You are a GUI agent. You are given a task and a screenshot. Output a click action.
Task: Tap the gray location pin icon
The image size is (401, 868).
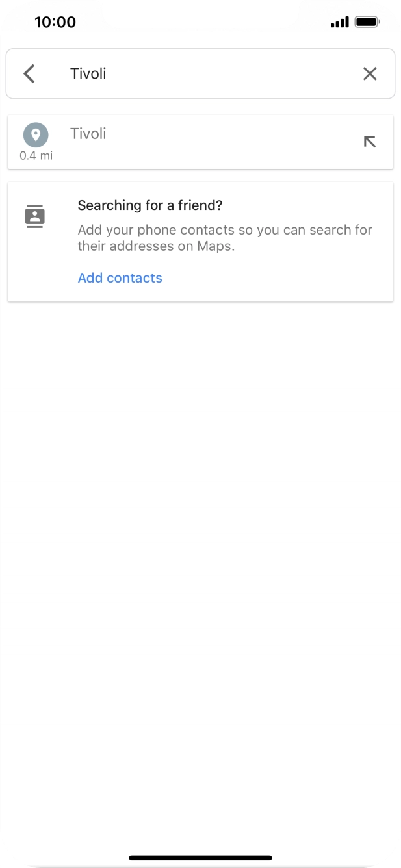36,135
